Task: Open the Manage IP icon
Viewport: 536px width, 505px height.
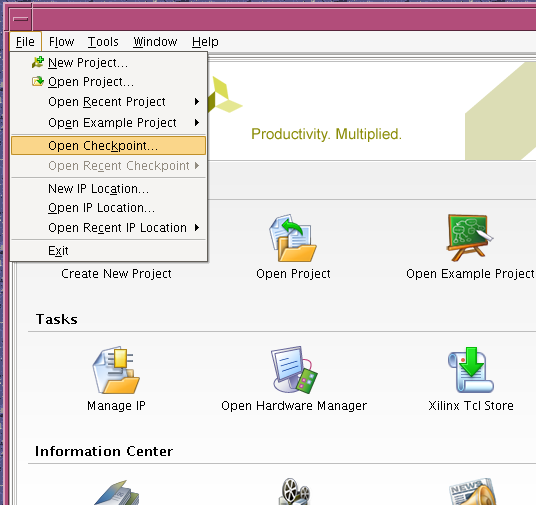Action: tap(116, 370)
